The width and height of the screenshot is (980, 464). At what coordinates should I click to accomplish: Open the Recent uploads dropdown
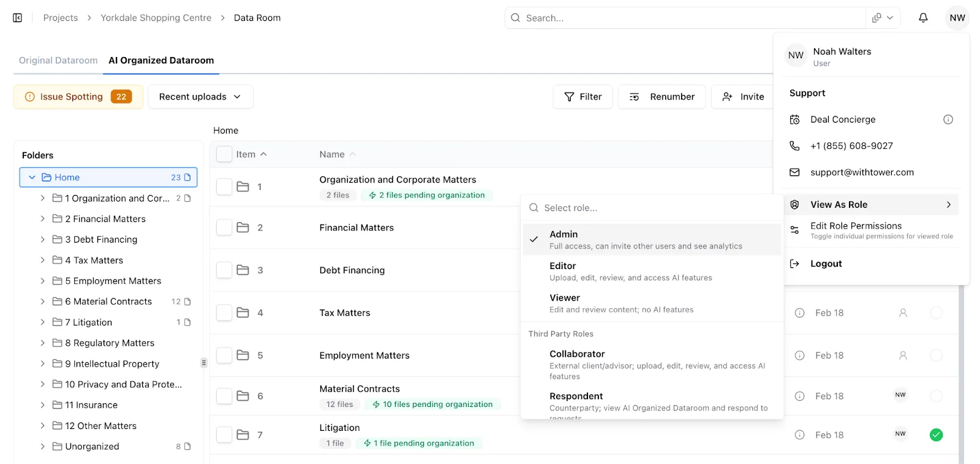(200, 97)
